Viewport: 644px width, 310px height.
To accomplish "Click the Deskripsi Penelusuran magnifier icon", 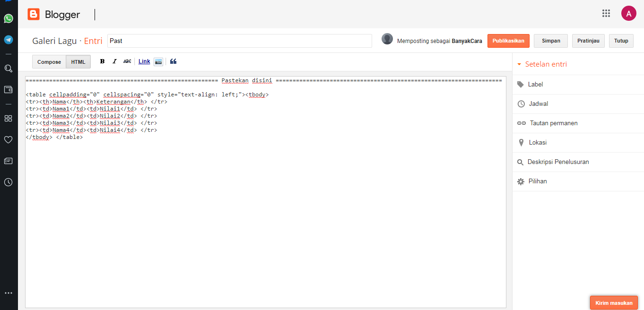I will tap(520, 162).
